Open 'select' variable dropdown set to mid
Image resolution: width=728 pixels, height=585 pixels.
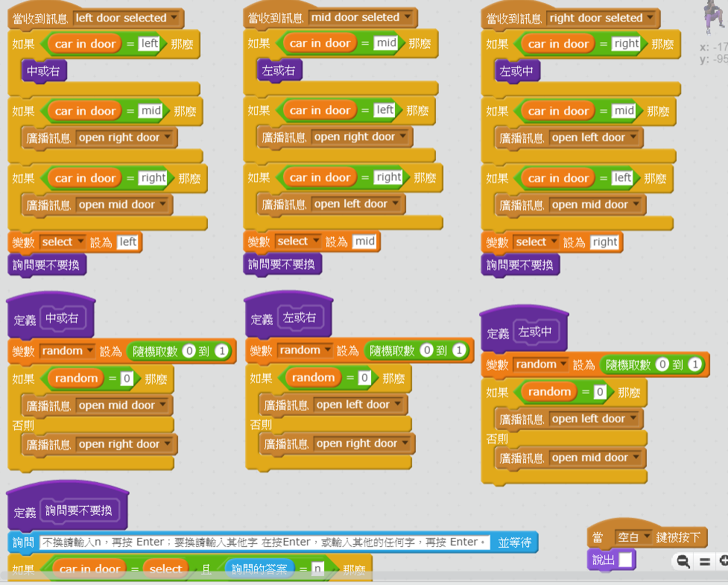(x=316, y=241)
